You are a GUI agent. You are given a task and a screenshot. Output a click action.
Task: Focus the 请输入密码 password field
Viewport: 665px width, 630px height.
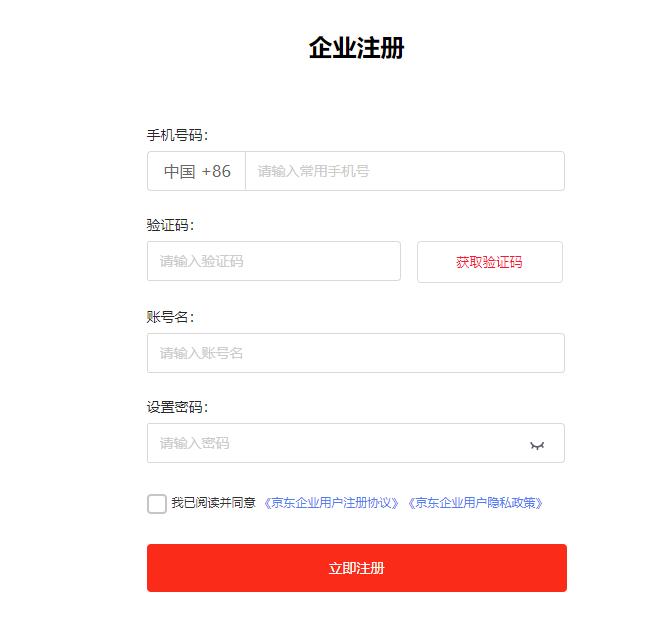click(x=335, y=443)
